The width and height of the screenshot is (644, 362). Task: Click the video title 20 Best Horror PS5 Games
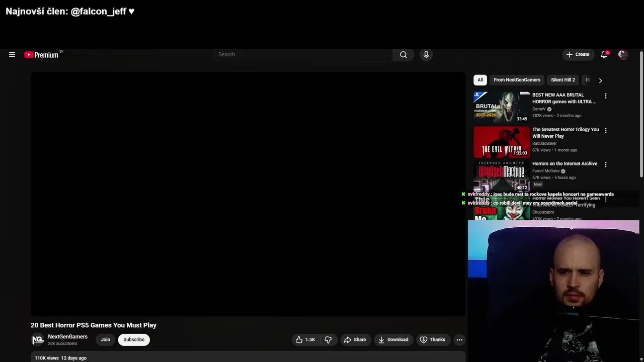[x=94, y=325]
